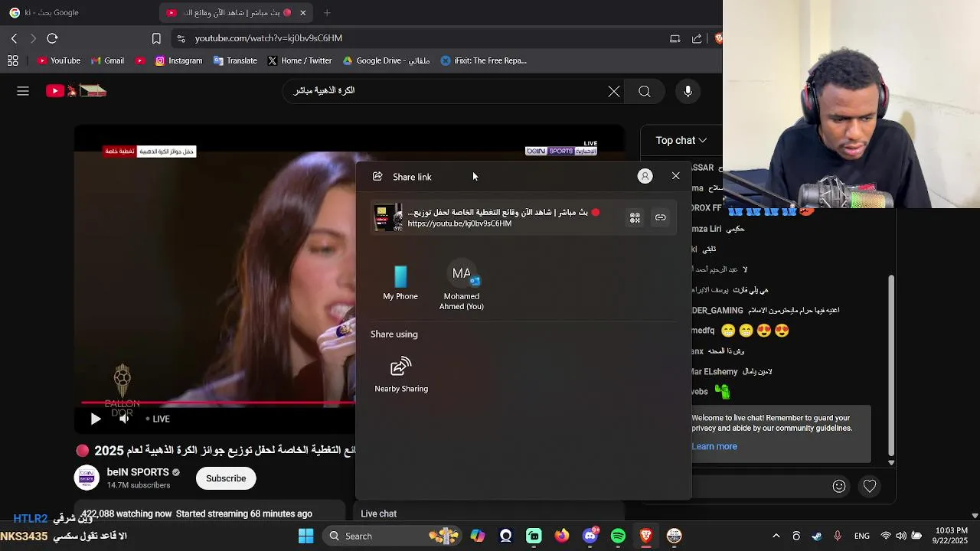Jump to LIVE position in the player
This screenshot has width=980, height=551.
[158, 419]
